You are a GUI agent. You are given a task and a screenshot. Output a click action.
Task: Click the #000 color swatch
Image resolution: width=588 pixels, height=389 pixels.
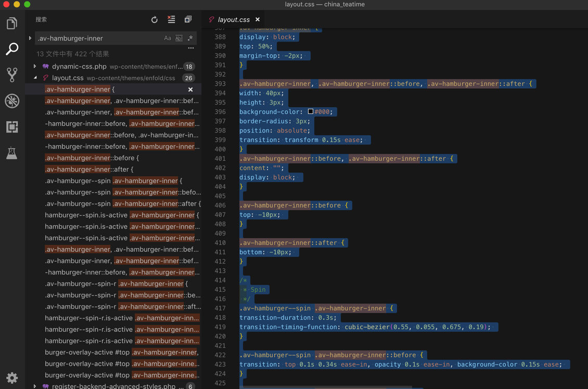click(x=311, y=112)
